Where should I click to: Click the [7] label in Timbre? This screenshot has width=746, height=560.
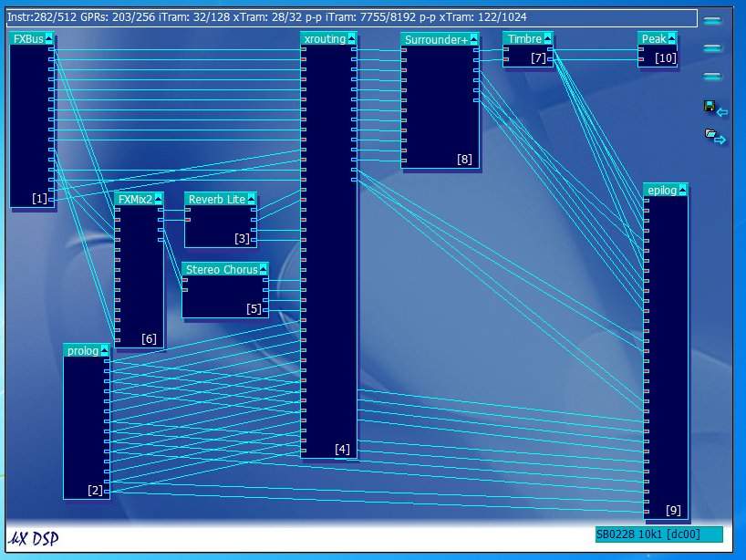(x=538, y=58)
